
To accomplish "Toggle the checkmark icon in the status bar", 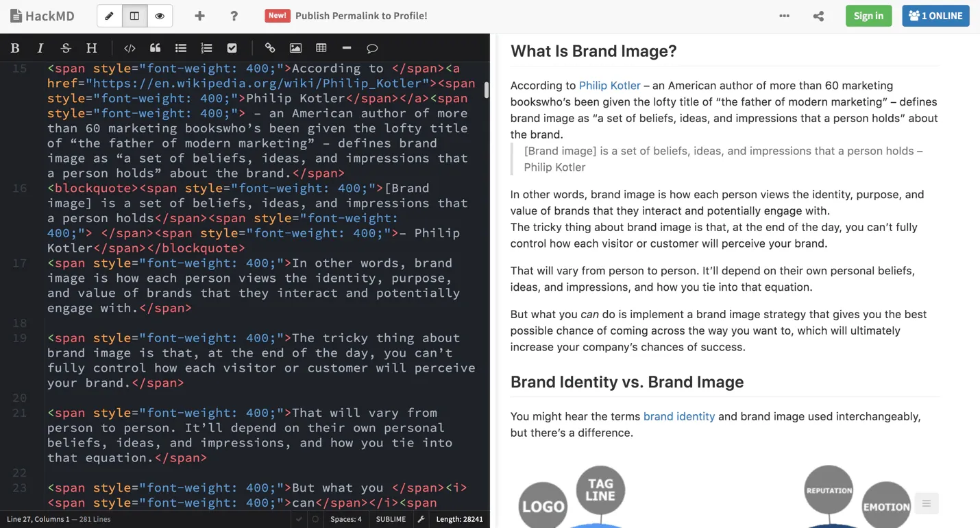I will click(x=299, y=519).
